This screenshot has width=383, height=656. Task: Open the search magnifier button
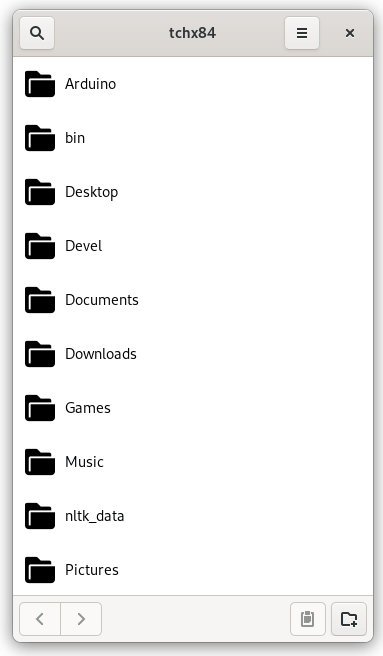pos(37,33)
